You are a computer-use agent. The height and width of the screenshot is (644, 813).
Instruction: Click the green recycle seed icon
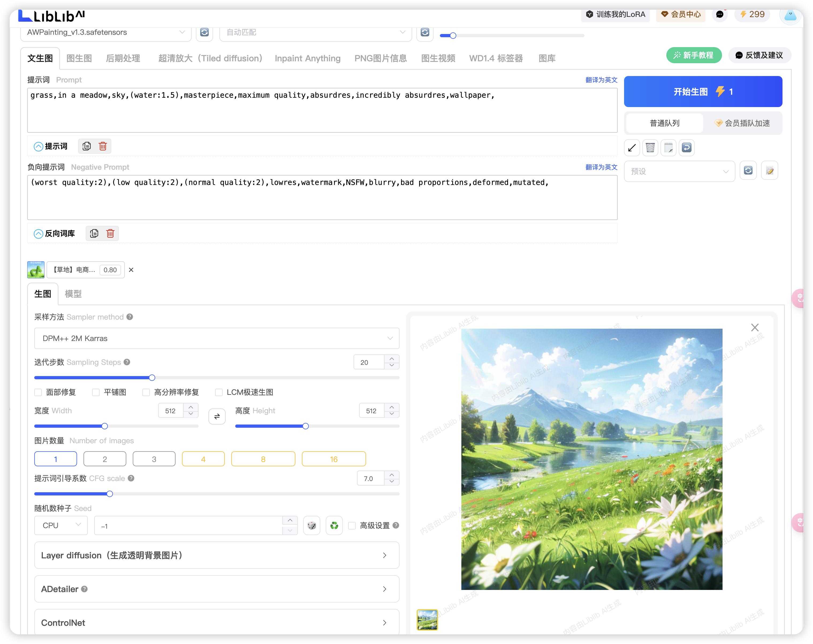point(334,526)
